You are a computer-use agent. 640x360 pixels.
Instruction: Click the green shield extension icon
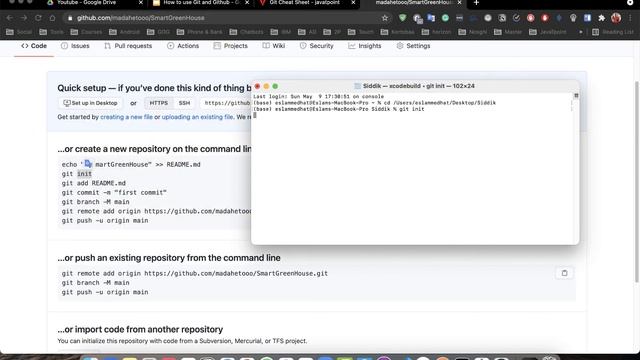(x=402, y=18)
